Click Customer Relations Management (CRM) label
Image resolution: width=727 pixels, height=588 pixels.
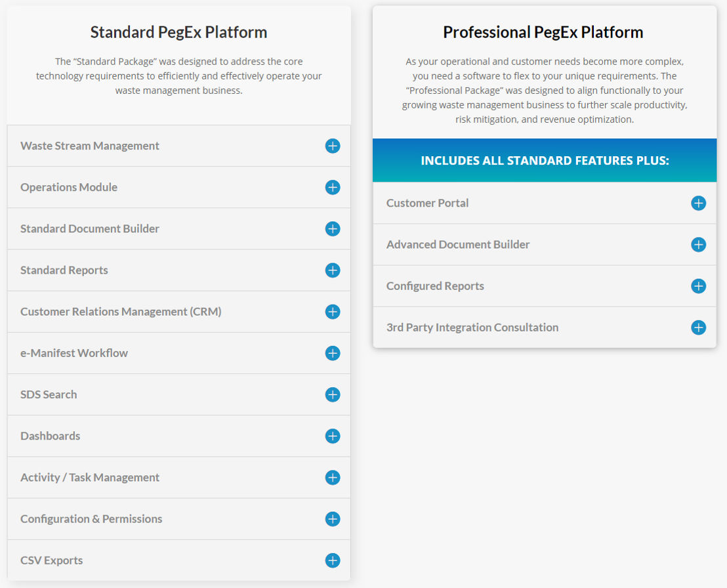coord(121,312)
